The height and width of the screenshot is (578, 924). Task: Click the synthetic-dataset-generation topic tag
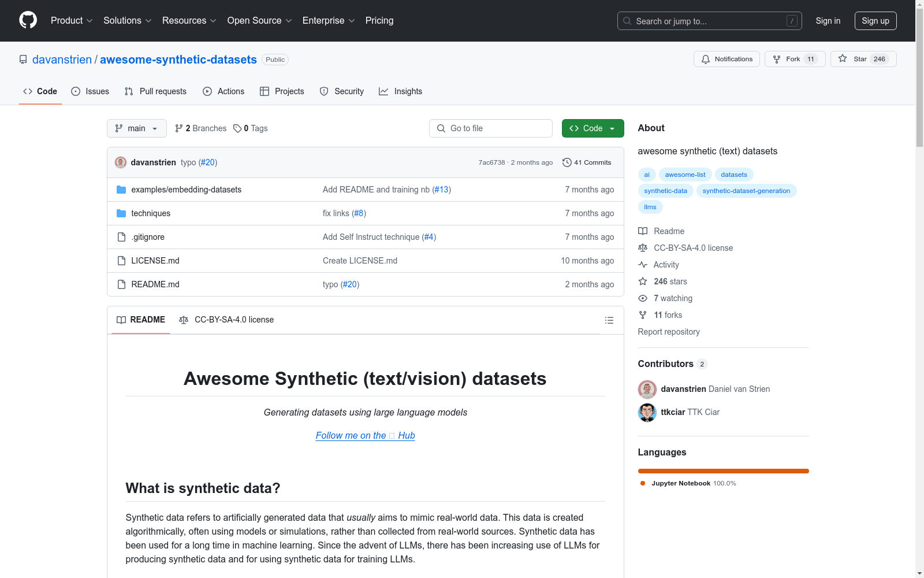[746, 191]
